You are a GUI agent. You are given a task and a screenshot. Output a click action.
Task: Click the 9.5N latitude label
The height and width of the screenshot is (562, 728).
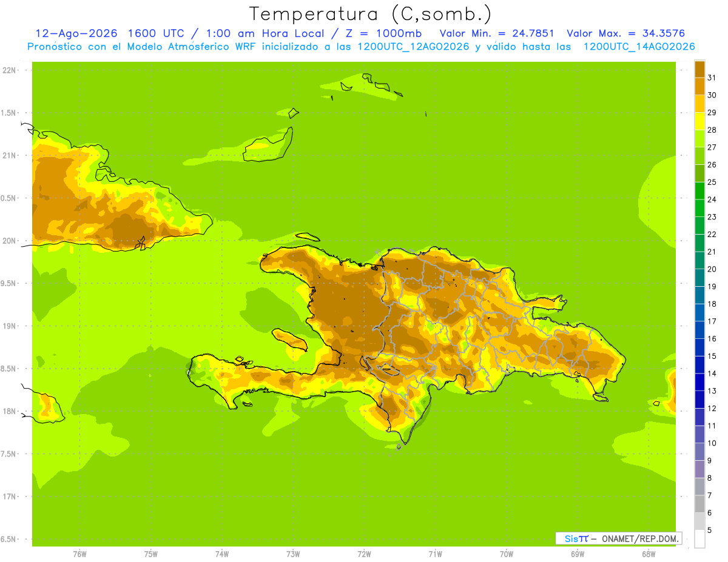[x=9, y=283]
